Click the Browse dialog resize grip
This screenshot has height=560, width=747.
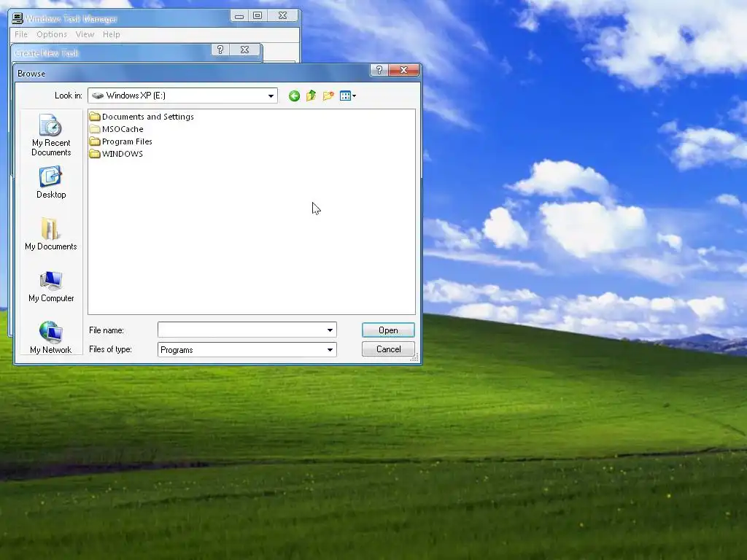(x=414, y=357)
